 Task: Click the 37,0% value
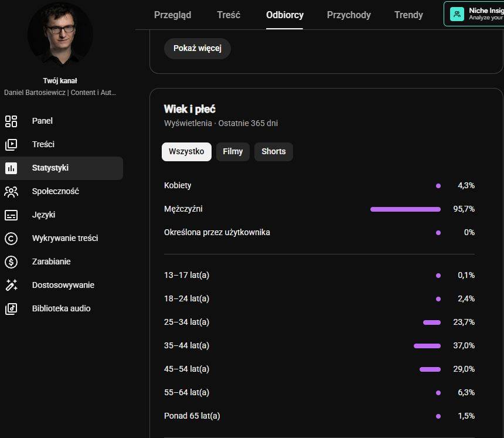(464, 346)
